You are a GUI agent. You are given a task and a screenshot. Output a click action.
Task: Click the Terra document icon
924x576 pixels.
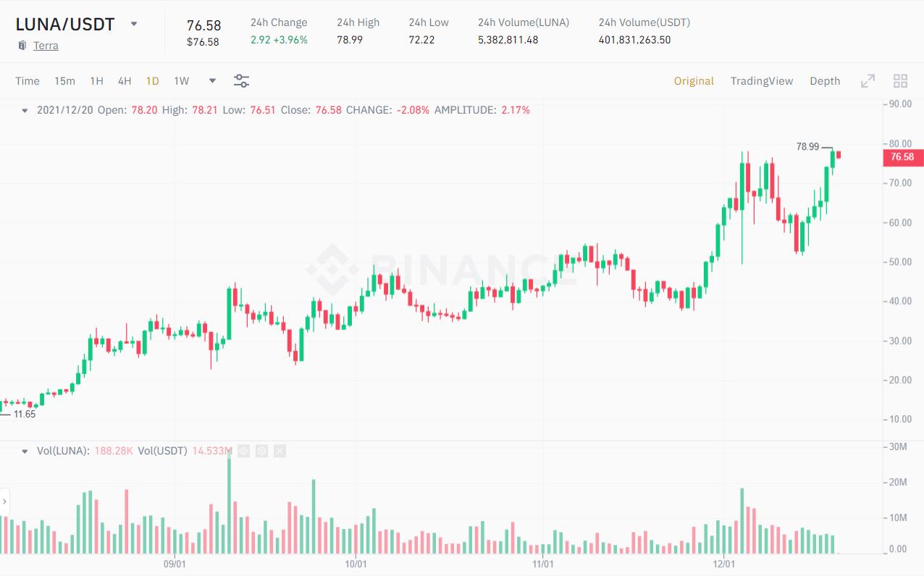click(x=22, y=46)
